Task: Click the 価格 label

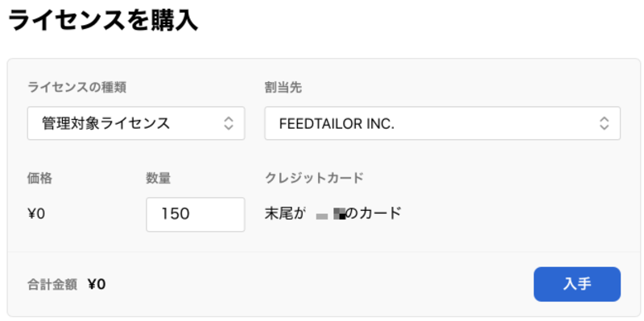Action: (39, 178)
